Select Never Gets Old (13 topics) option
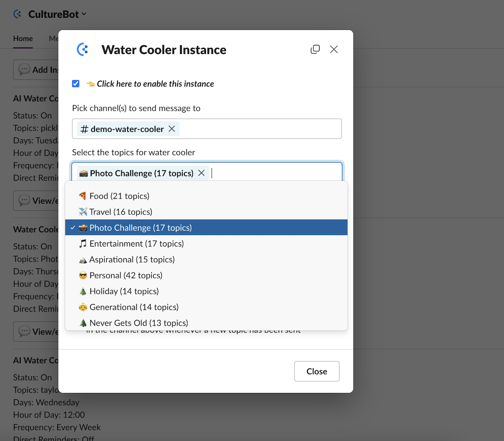This screenshot has width=504, height=441. tap(206, 323)
